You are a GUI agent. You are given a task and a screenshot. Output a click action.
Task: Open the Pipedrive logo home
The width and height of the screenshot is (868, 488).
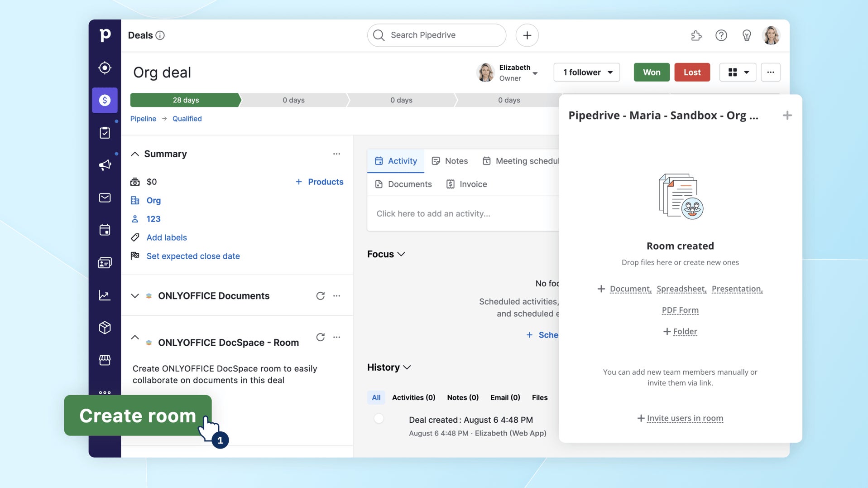click(x=105, y=35)
